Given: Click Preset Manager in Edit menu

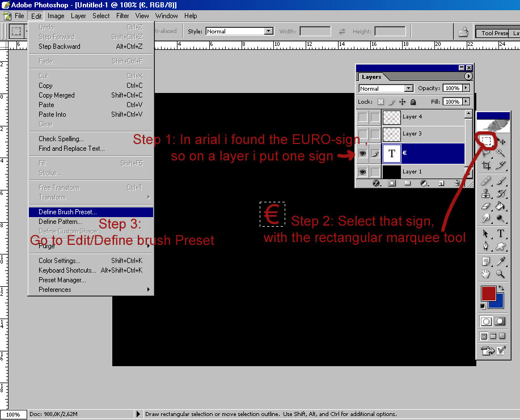Looking at the screenshot, I should point(62,280).
